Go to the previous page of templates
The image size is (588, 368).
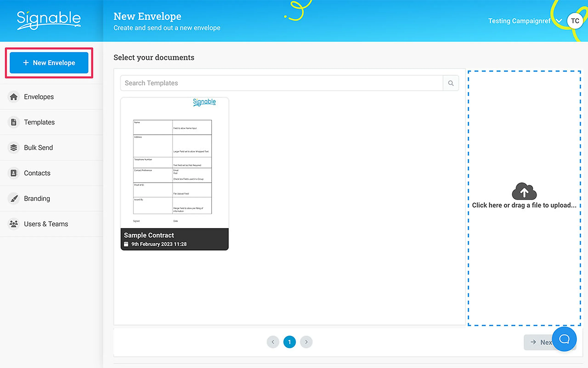coord(273,342)
